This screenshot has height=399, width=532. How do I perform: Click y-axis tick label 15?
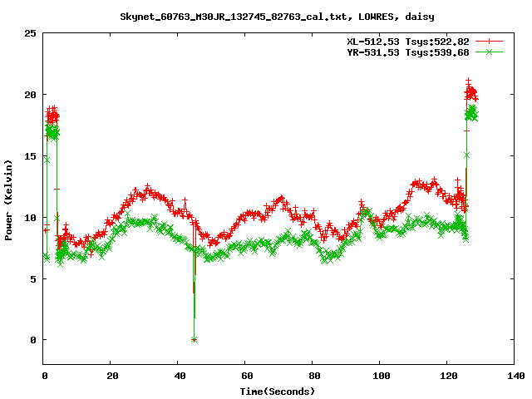tap(30, 156)
